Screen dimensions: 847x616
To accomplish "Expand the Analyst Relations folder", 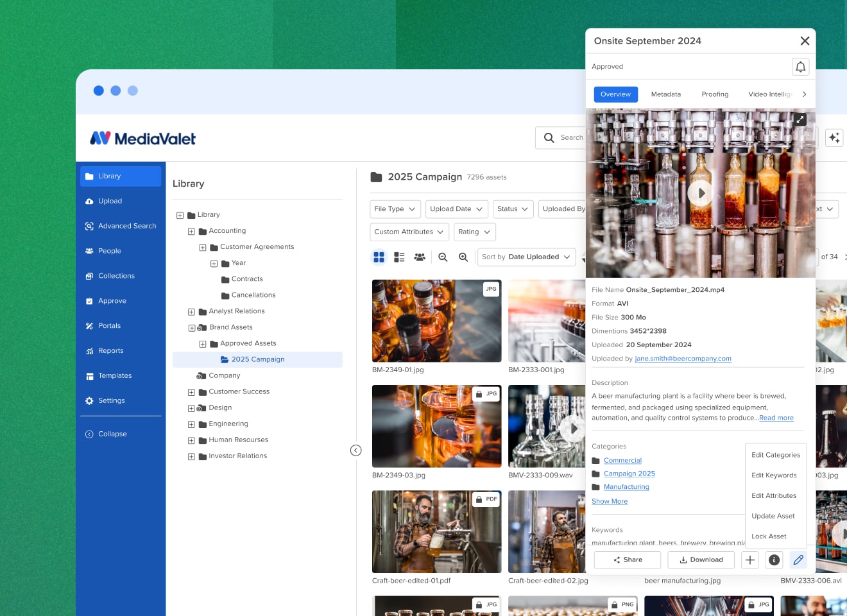I will point(191,312).
